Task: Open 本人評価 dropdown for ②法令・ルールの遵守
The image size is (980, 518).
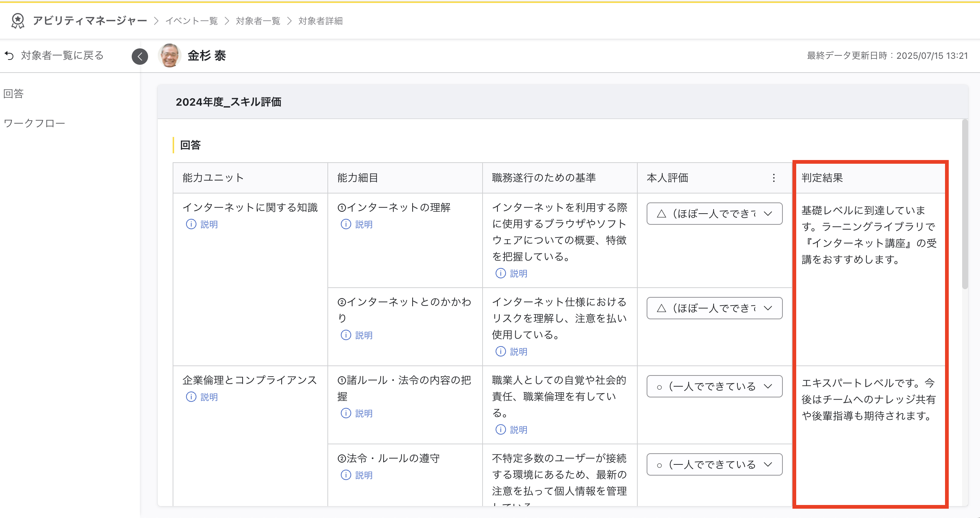Action: 714,464
